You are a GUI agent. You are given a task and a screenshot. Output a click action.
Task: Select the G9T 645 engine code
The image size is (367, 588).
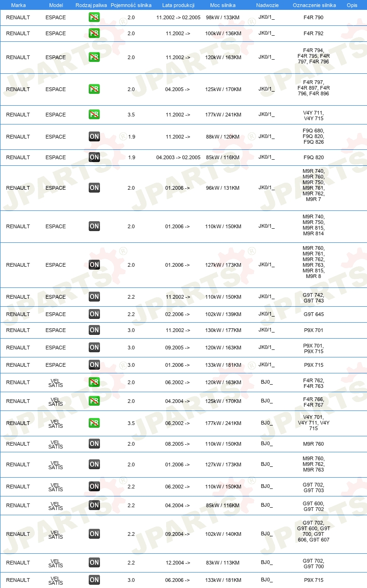tap(313, 314)
